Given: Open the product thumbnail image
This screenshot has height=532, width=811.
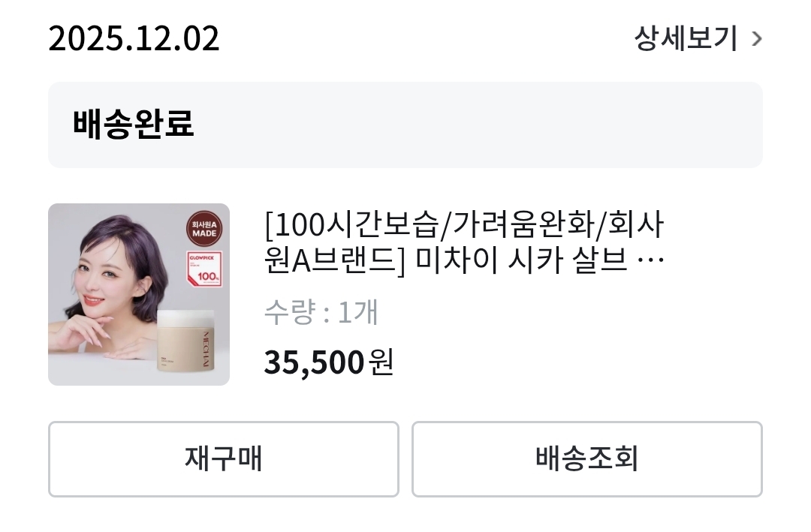Looking at the screenshot, I should 139,294.
